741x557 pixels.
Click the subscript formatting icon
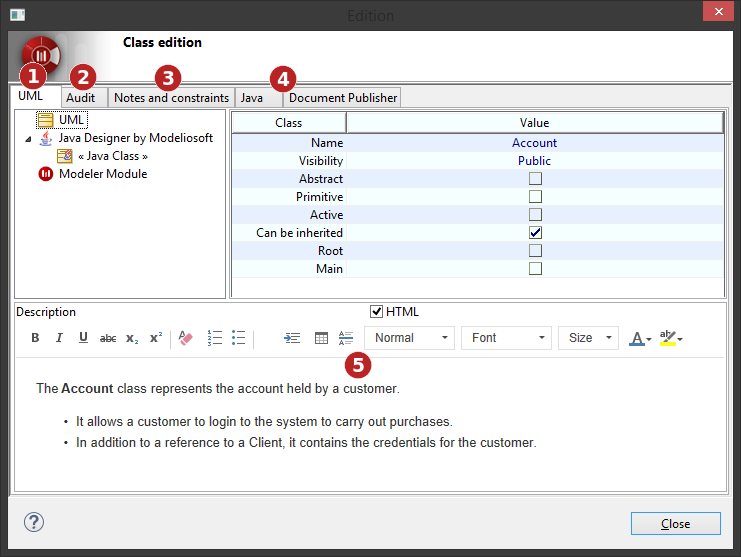tap(132, 338)
